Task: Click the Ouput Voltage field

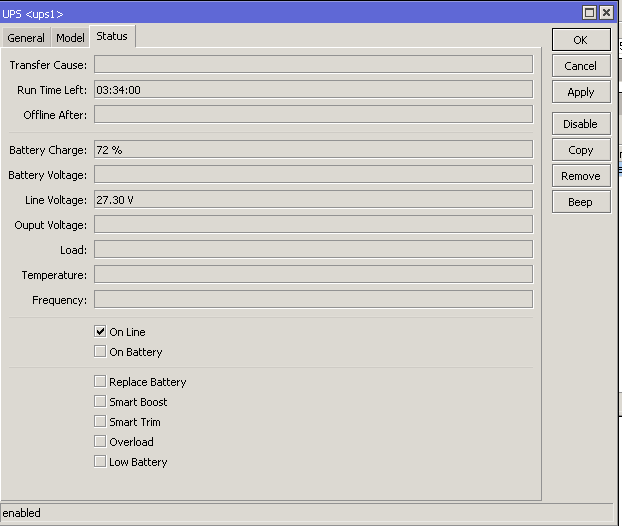Action: [313, 225]
